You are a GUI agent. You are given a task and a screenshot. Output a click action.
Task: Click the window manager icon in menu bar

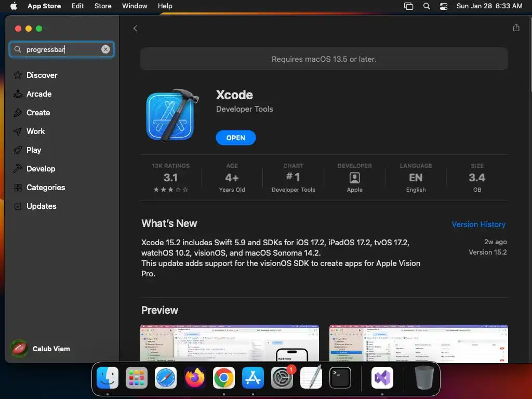coord(408,6)
